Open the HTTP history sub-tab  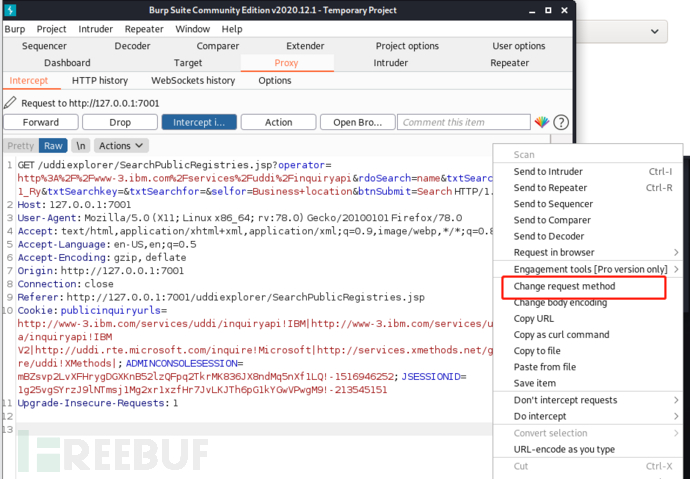click(x=100, y=80)
